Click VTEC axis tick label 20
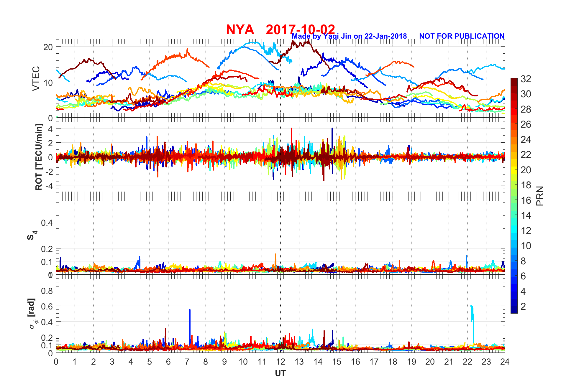Screen dimensions: 561x392 (x=48, y=47)
